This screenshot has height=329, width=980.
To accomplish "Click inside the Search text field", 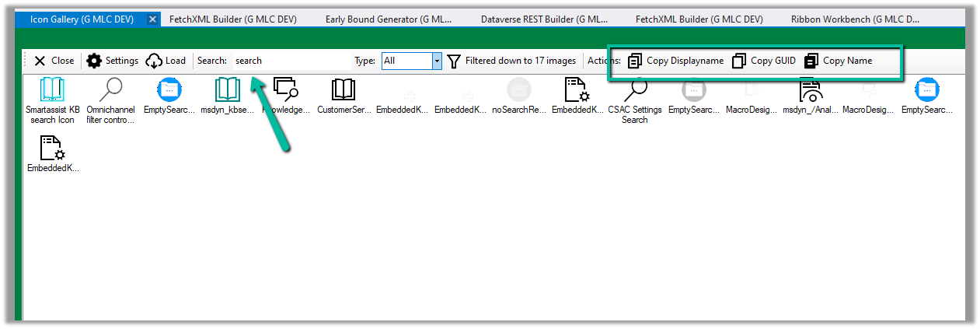I will coord(291,61).
